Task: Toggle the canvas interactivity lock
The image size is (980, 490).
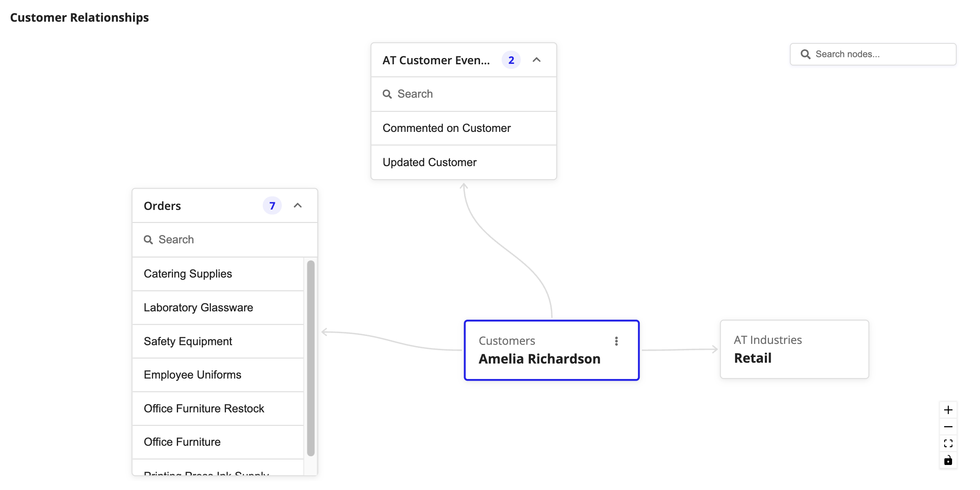Action: pyautogui.click(x=948, y=460)
